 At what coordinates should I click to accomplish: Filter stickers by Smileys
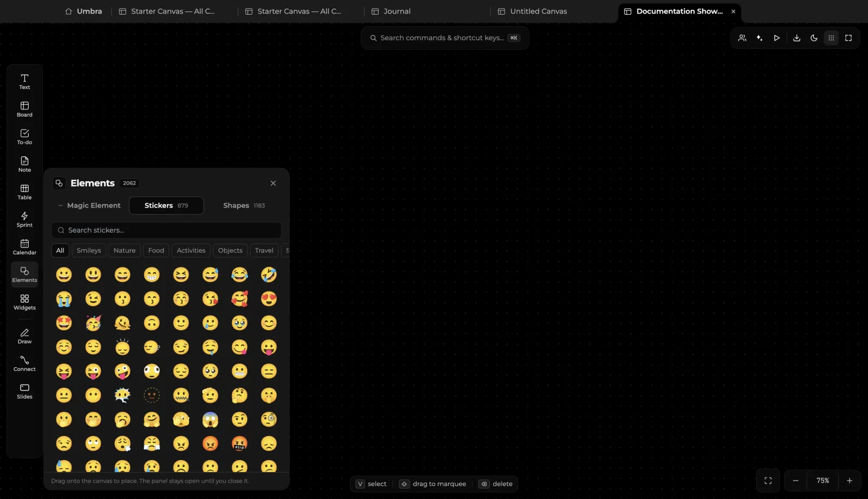88,251
